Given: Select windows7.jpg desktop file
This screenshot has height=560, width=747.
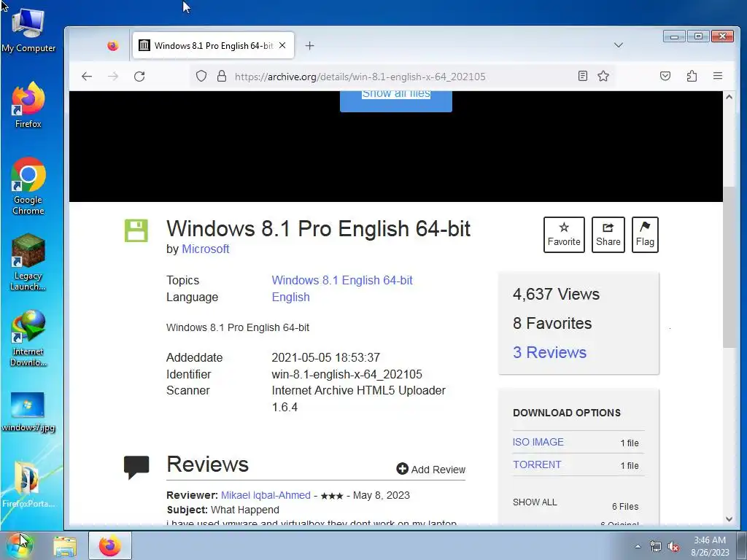Looking at the screenshot, I should pos(28,412).
